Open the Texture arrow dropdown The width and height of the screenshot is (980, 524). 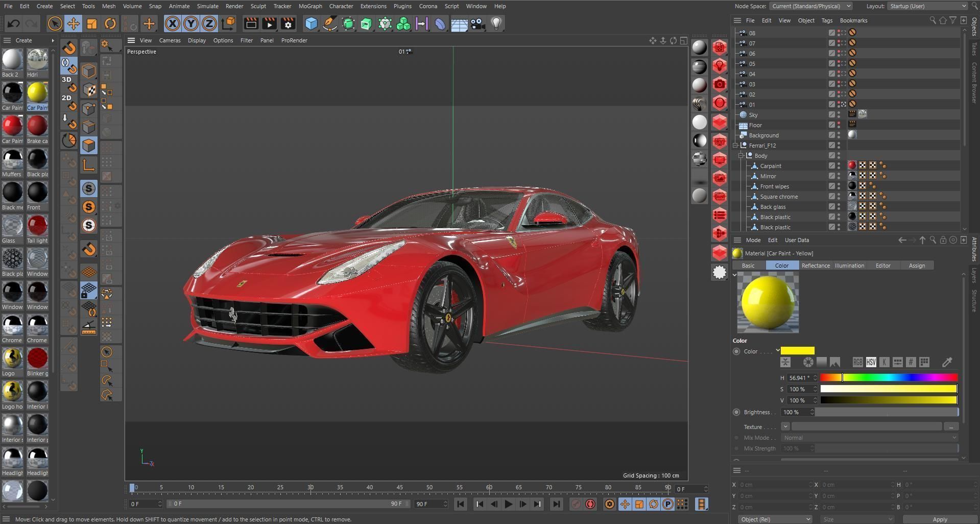[785, 426]
